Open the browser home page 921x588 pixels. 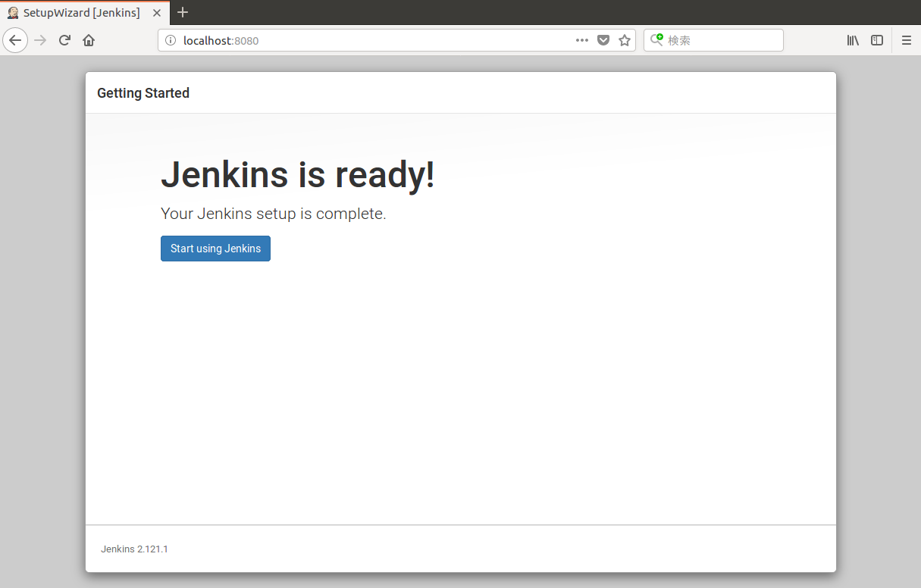pos(89,40)
